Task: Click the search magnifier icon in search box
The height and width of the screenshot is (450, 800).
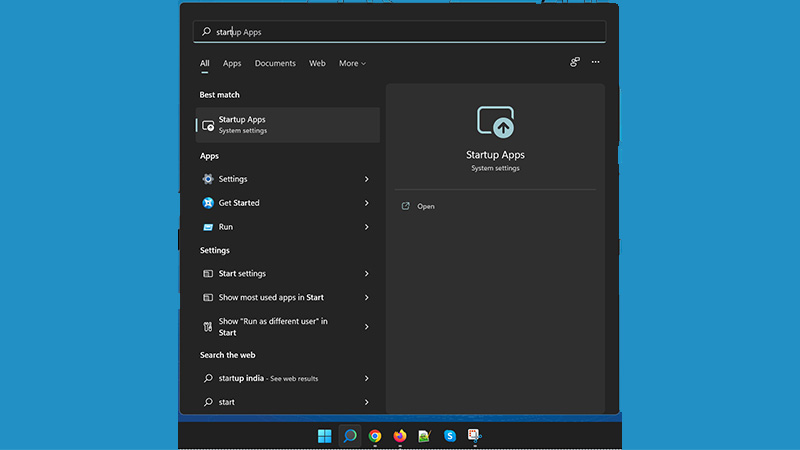Action: point(206,32)
